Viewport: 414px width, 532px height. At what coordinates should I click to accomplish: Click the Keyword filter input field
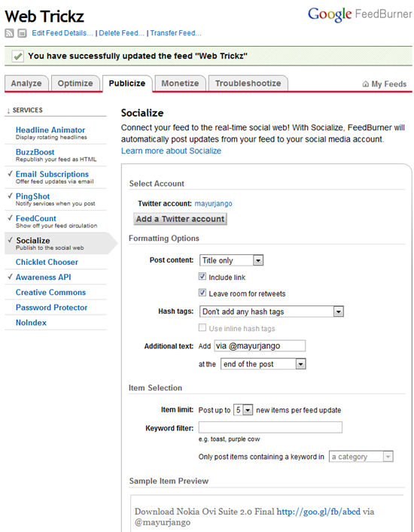[x=270, y=427]
